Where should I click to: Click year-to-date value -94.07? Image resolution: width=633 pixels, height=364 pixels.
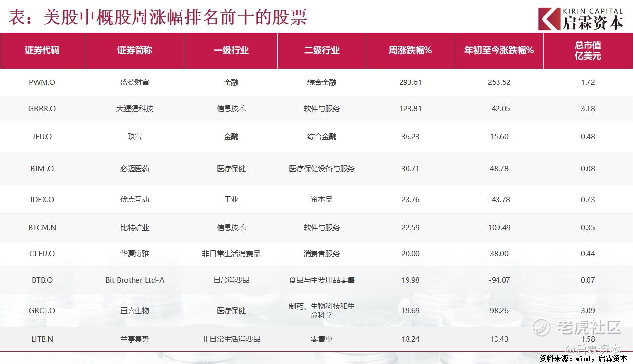pyautogui.click(x=499, y=280)
